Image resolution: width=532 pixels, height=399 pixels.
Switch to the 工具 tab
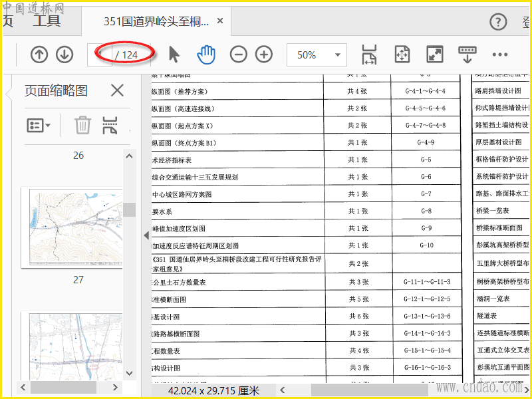(47, 21)
